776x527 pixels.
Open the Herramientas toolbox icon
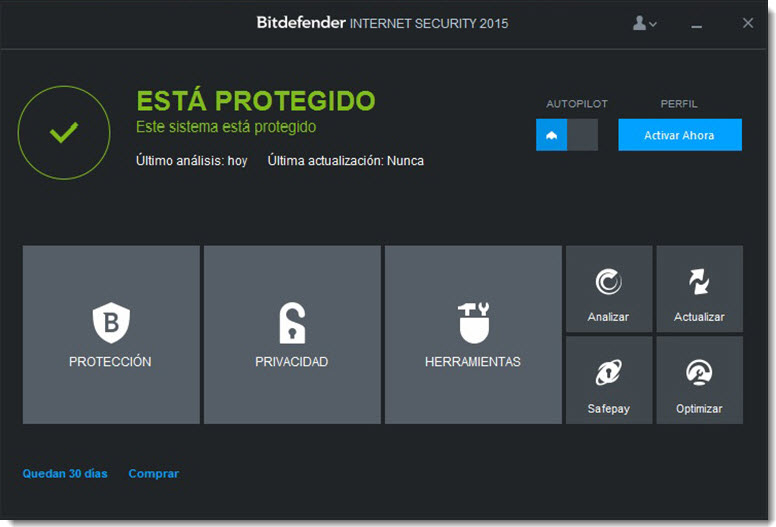click(474, 323)
